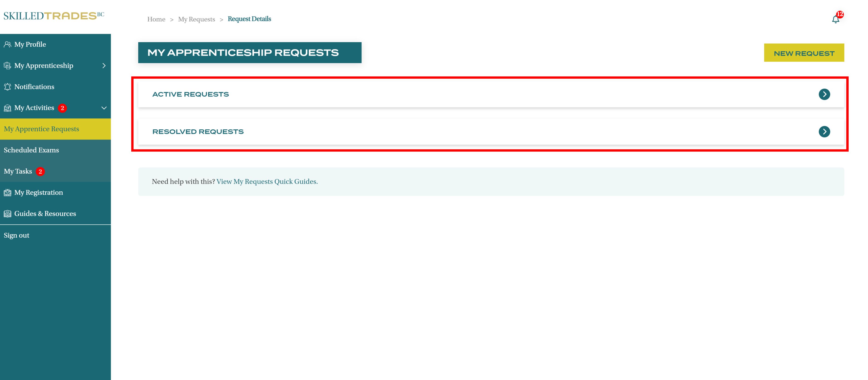868x380 pixels.
Task: Click Sign out in sidebar
Action: (17, 235)
